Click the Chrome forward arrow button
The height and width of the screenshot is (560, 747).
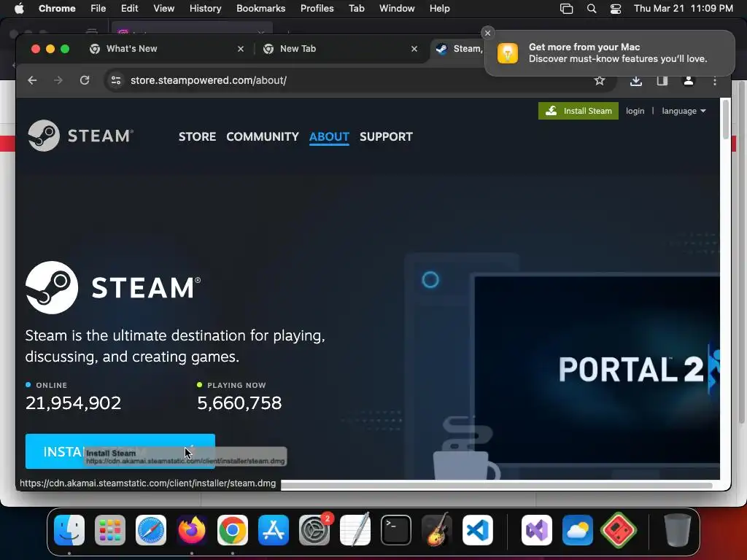click(x=58, y=80)
